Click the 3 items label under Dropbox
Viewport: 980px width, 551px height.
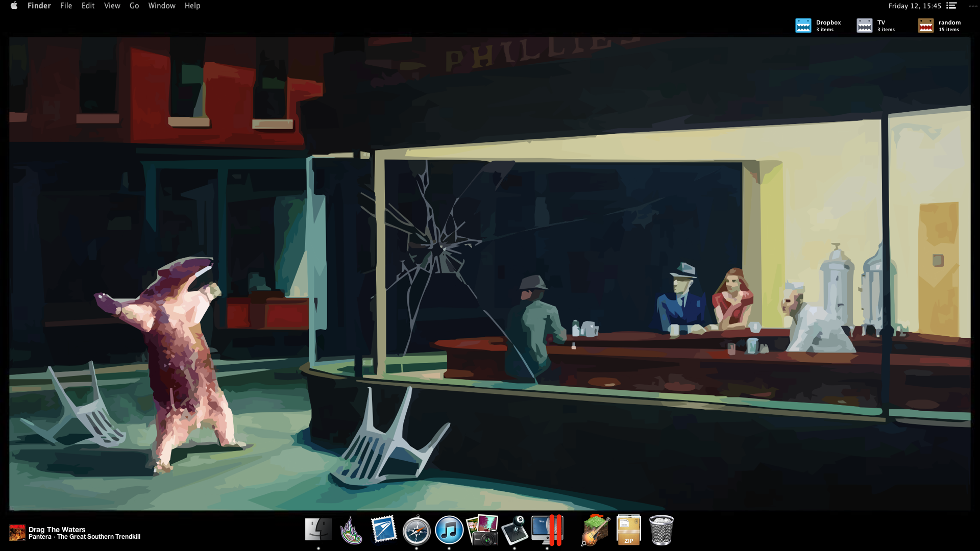(825, 30)
